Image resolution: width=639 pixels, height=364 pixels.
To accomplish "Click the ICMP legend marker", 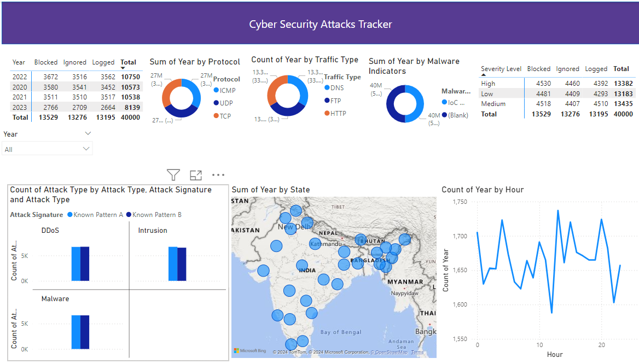I will tap(216, 90).
